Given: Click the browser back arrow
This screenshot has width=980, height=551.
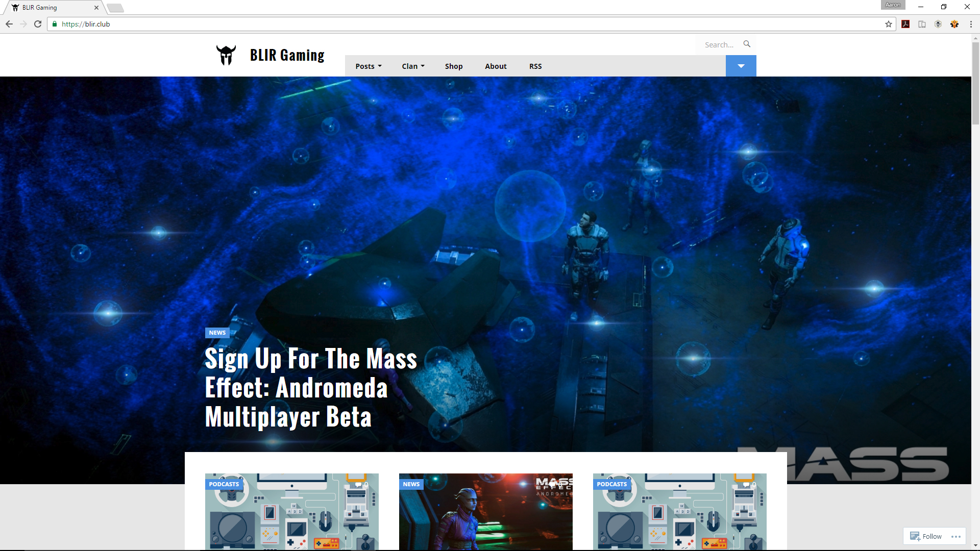Looking at the screenshot, I should [x=9, y=24].
